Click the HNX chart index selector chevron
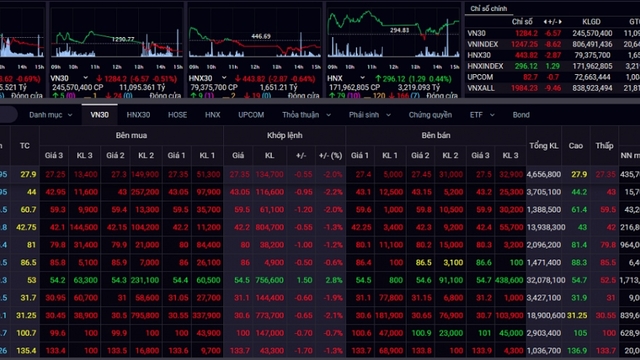640x360 pixels. click(362, 78)
